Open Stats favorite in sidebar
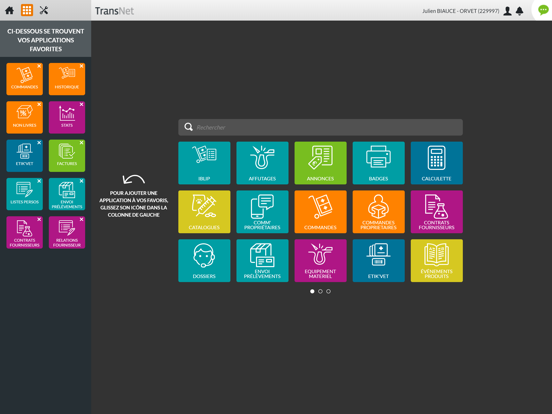The image size is (552, 414). [67, 117]
